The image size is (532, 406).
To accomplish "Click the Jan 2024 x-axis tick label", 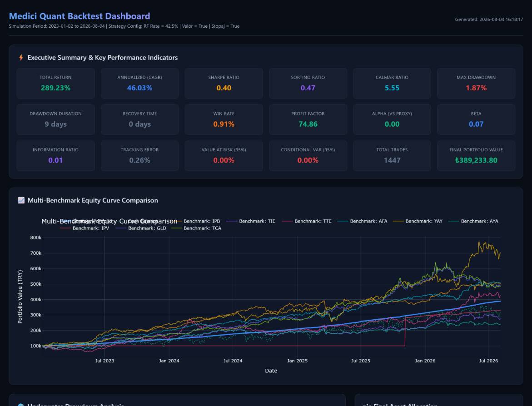I will [x=169, y=361].
